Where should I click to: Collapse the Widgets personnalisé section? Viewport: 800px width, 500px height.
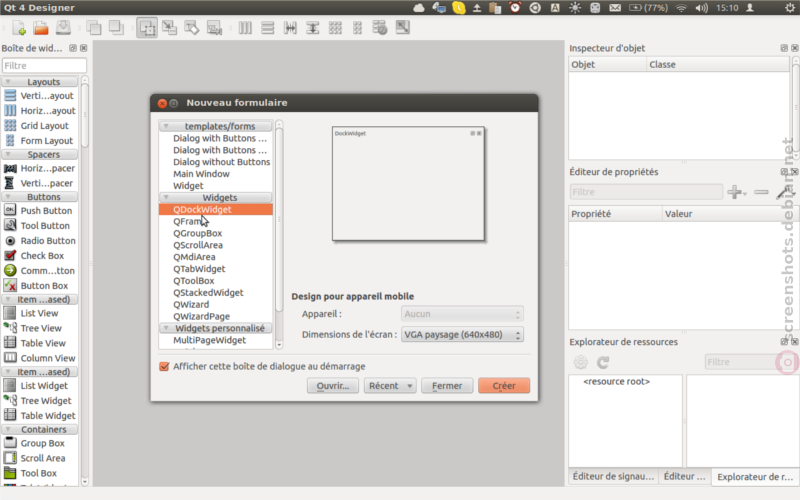click(166, 328)
